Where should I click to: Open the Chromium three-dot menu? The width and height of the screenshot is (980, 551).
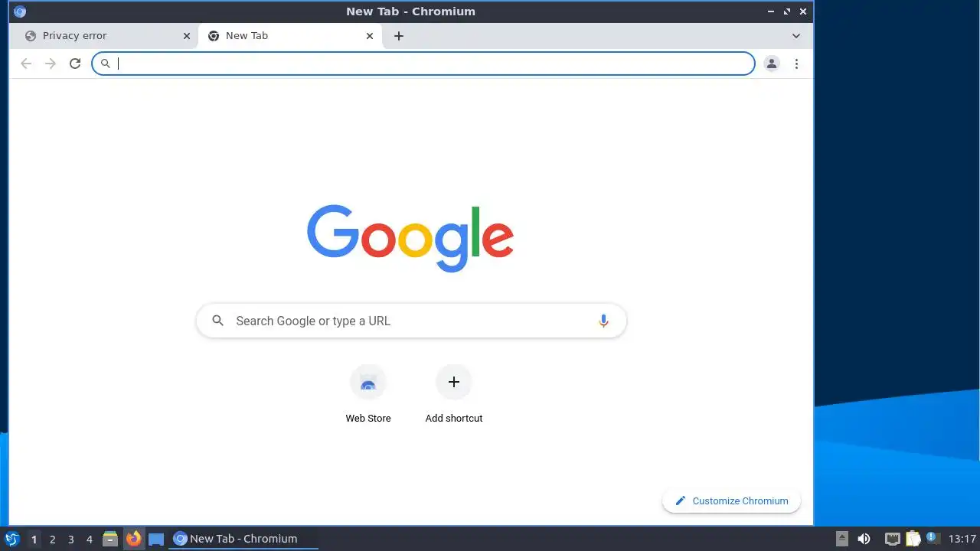click(x=796, y=64)
